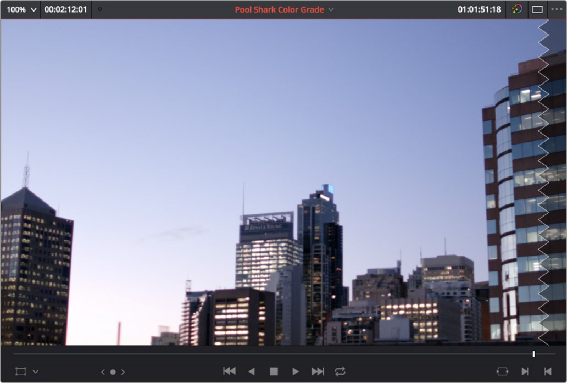Stop playback with the square button

click(274, 371)
